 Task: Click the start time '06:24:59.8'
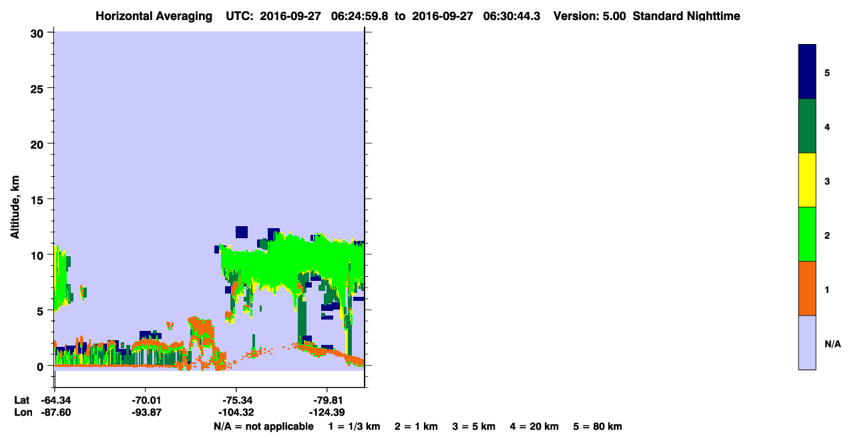click(360, 16)
